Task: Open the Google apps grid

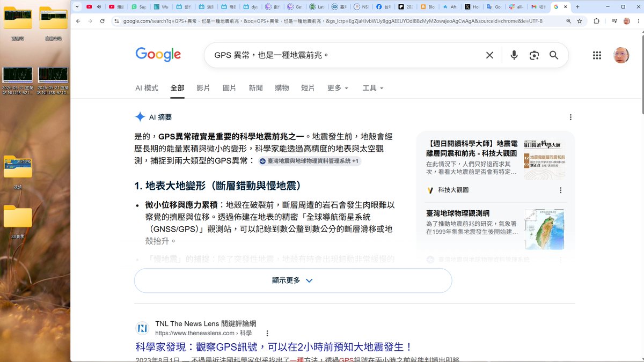Action: 597,55
